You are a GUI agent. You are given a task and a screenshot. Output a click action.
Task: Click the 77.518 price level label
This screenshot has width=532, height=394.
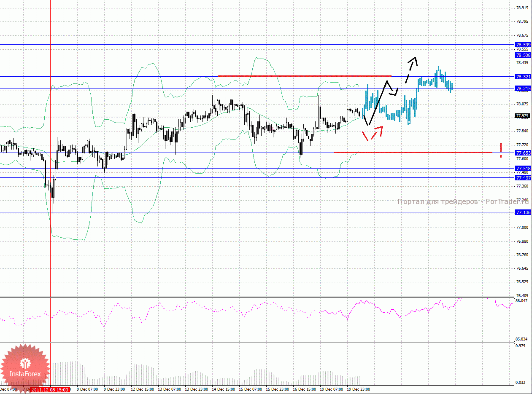[x=523, y=169]
